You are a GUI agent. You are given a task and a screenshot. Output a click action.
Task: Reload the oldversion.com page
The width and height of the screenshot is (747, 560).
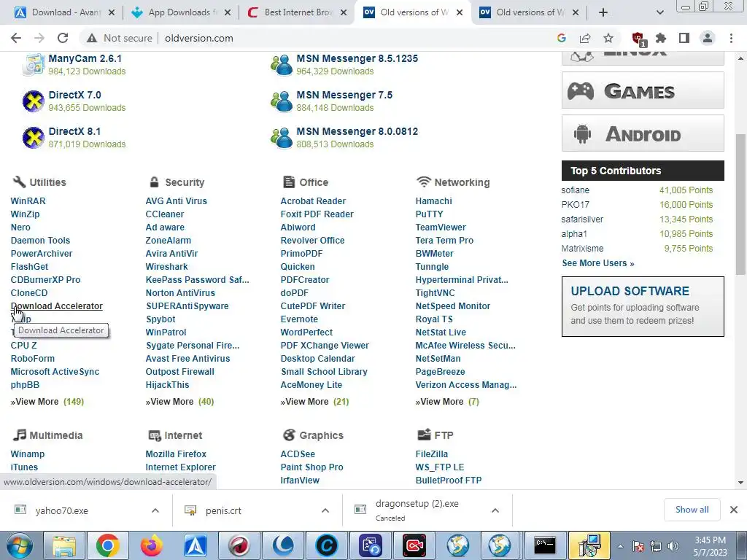point(63,38)
